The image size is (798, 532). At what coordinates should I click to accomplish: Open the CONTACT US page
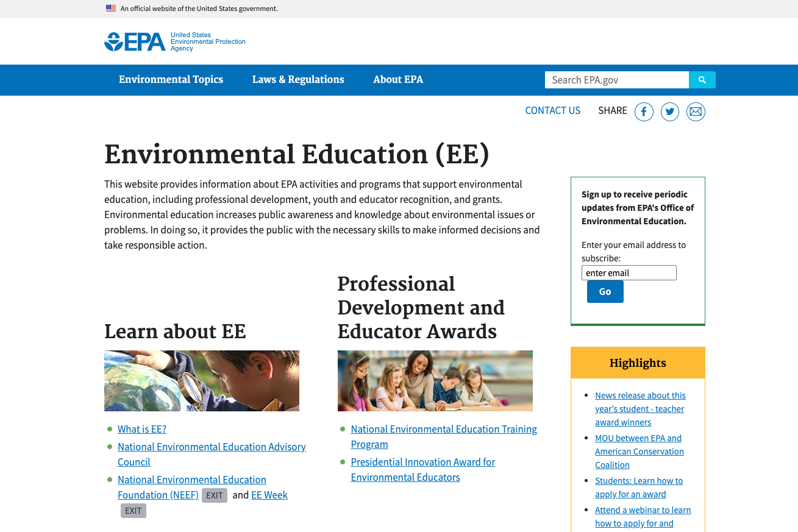[552, 110]
